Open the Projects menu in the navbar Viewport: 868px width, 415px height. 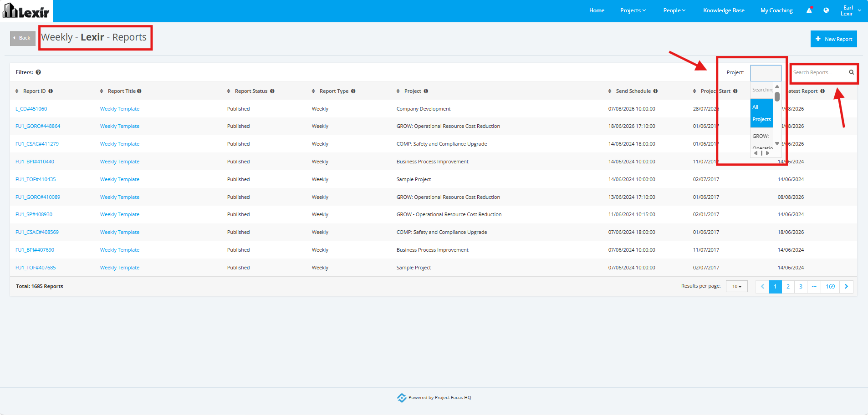tap(633, 10)
